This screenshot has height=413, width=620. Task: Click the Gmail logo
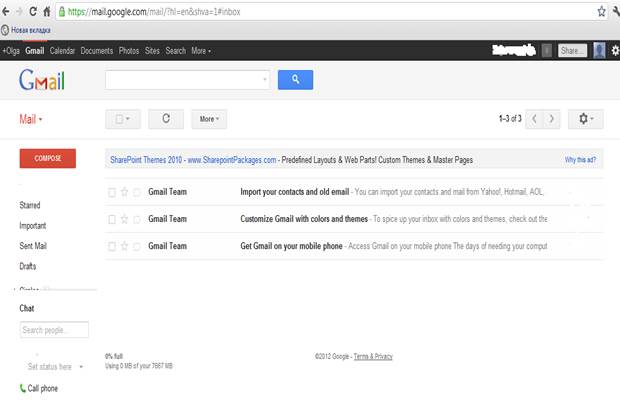[42, 80]
